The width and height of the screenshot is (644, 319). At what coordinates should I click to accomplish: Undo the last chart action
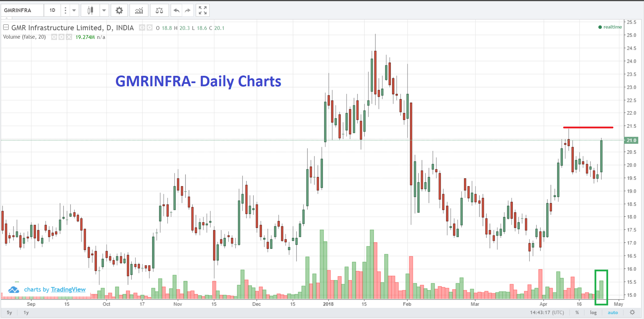pyautogui.click(x=177, y=10)
